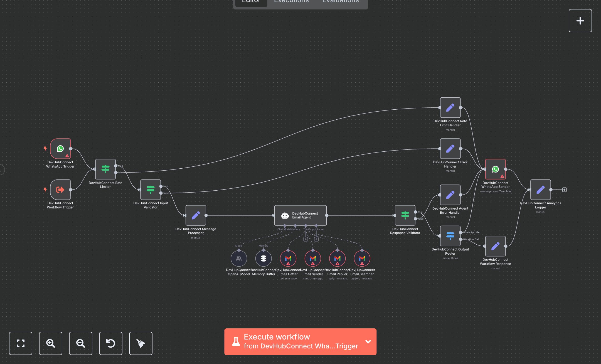Click the zoom in magnifier button

pyautogui.click(x=51, y=343)
